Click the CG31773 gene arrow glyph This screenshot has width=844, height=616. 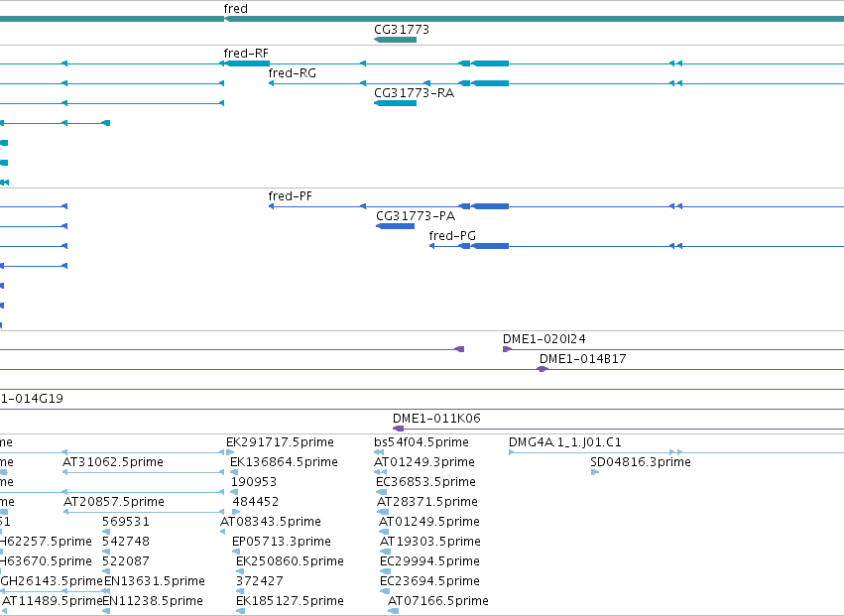395,40
